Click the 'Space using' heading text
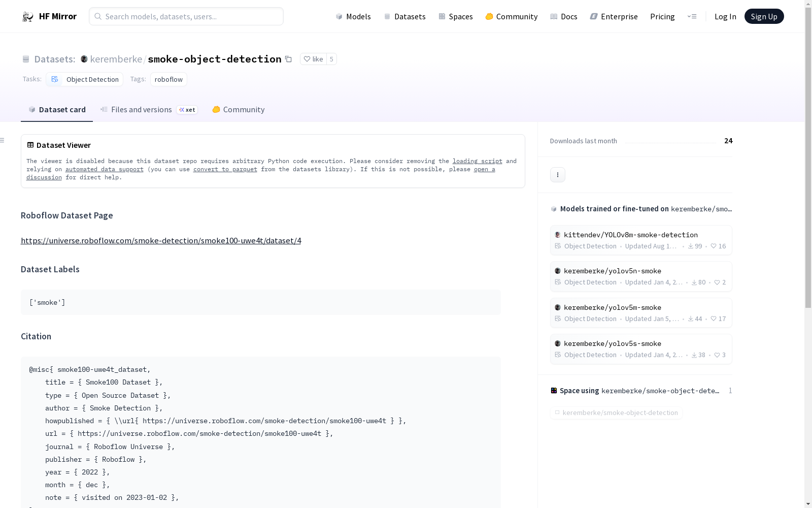The width and height of the screenshot is (812, 508). (x=580, y=391)
